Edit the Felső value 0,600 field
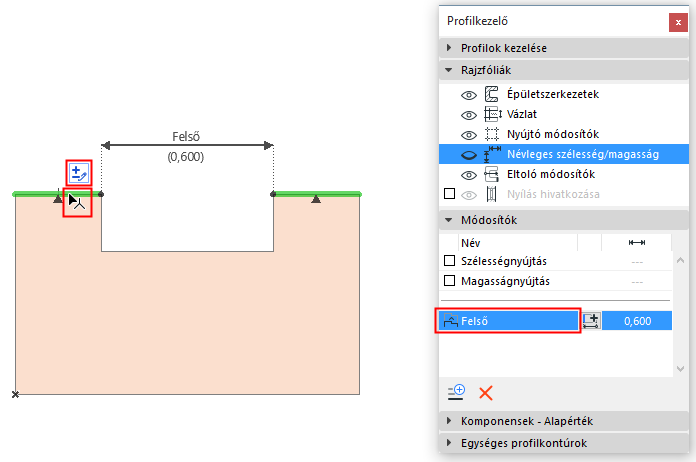The width and height of the screenshot is (696, 462). click(637, 321)
